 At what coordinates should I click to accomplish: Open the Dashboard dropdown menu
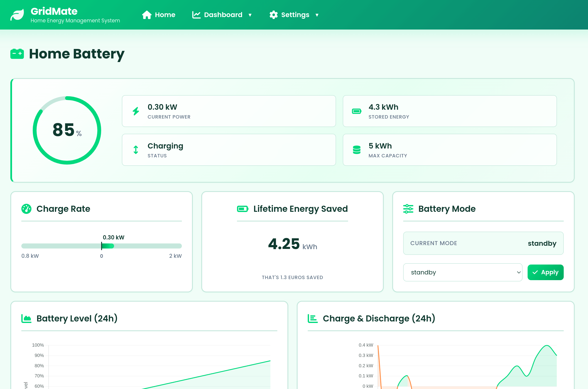point(222,15)
